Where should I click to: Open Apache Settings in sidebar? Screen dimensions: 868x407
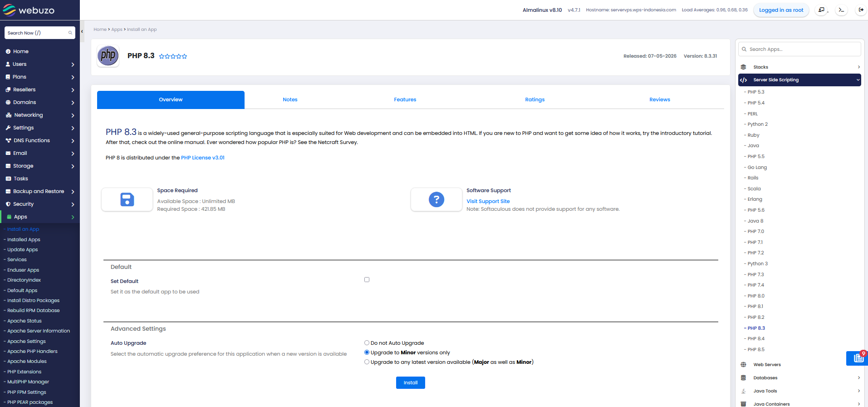point(26,341)
